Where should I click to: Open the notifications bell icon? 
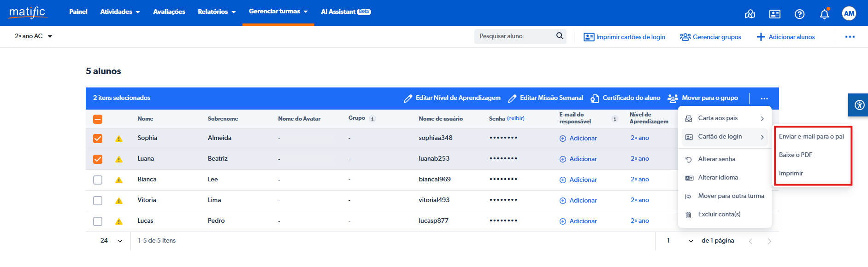pyautogui.click(x=824, y=14)
